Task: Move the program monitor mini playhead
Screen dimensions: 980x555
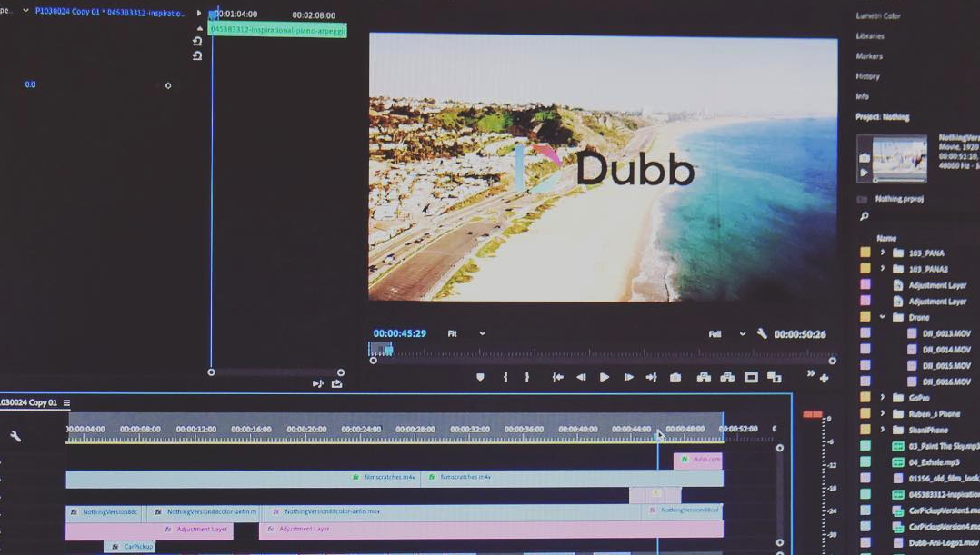Action: pos(388,350)
